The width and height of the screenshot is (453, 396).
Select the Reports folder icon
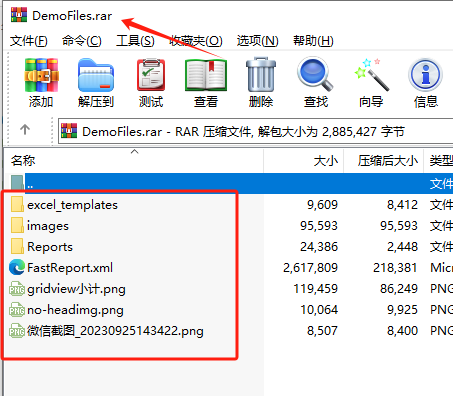tap(17, 246)
